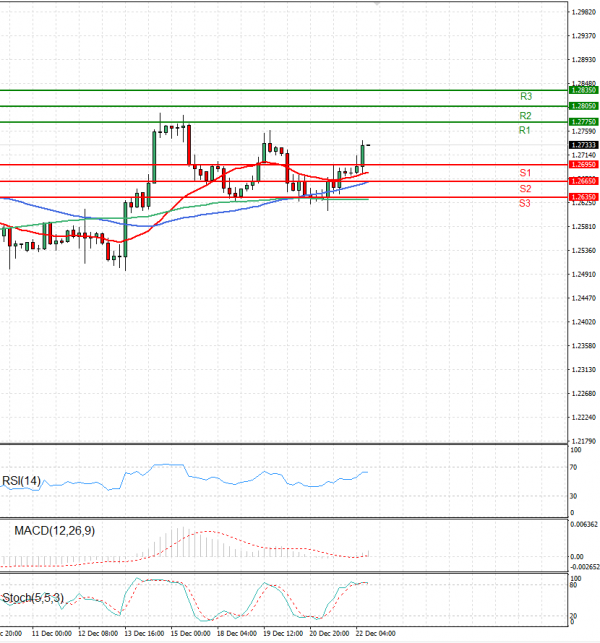Click the 1.29370 price axis value
The width and height of the screenshot is (600, 643).
point(584,36)
